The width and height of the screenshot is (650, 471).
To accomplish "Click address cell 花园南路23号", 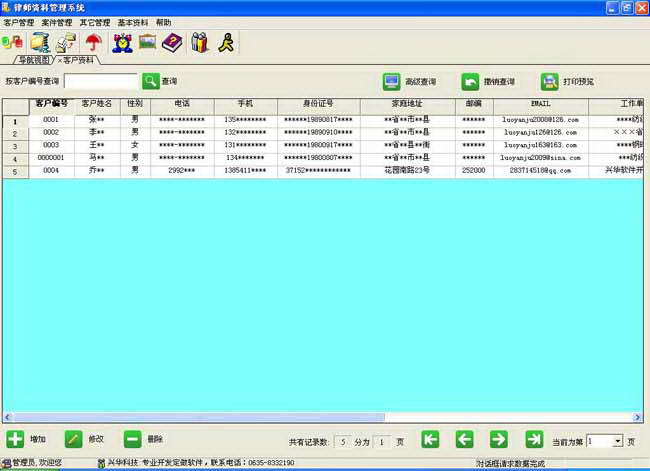I will [x=407, y=171].
